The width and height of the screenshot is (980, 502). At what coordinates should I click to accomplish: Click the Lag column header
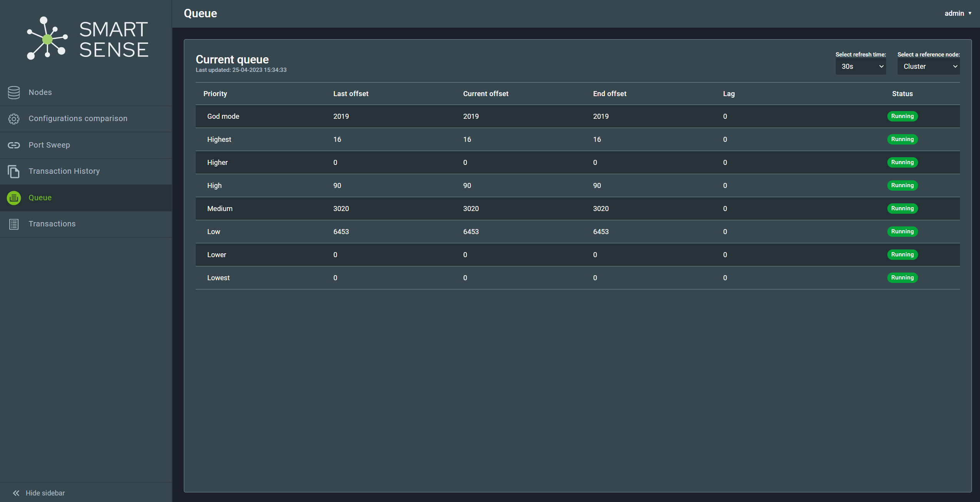click(x=729, y=94)
